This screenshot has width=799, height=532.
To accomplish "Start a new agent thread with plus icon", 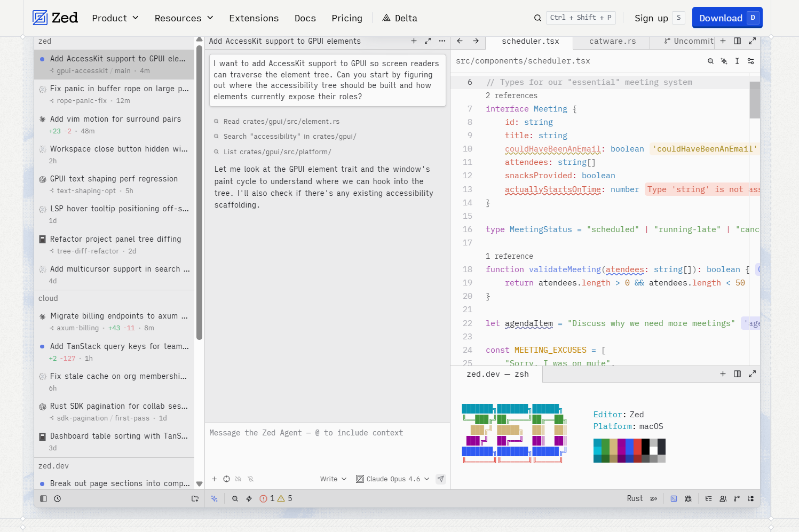I will pos(414,41).
